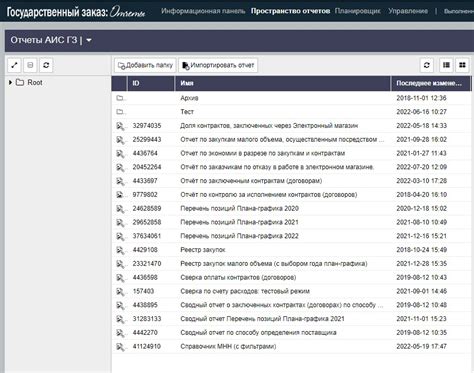474x373 pixels.
Task: Click date 2018-11-01 12:36
Action: (x=421, y=98)
